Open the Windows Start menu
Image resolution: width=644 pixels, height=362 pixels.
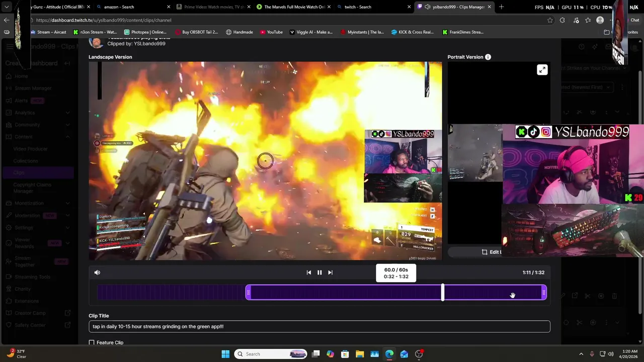coord(225,354)
